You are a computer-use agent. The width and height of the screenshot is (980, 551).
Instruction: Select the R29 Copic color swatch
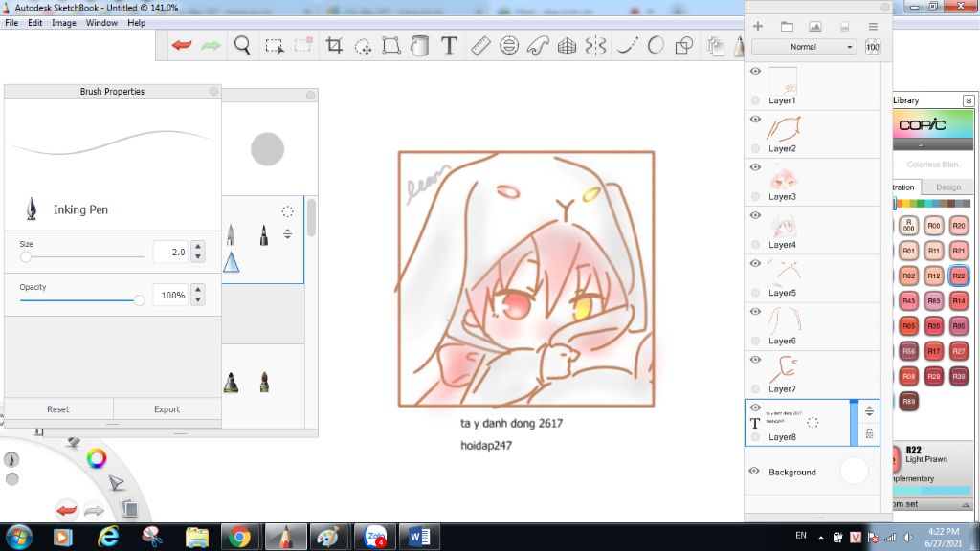[x=934, y=376]
